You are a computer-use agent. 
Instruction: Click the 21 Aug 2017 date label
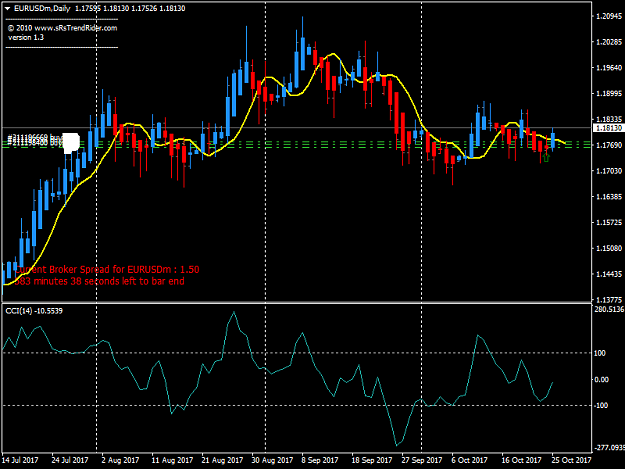[x=222, y=460]
